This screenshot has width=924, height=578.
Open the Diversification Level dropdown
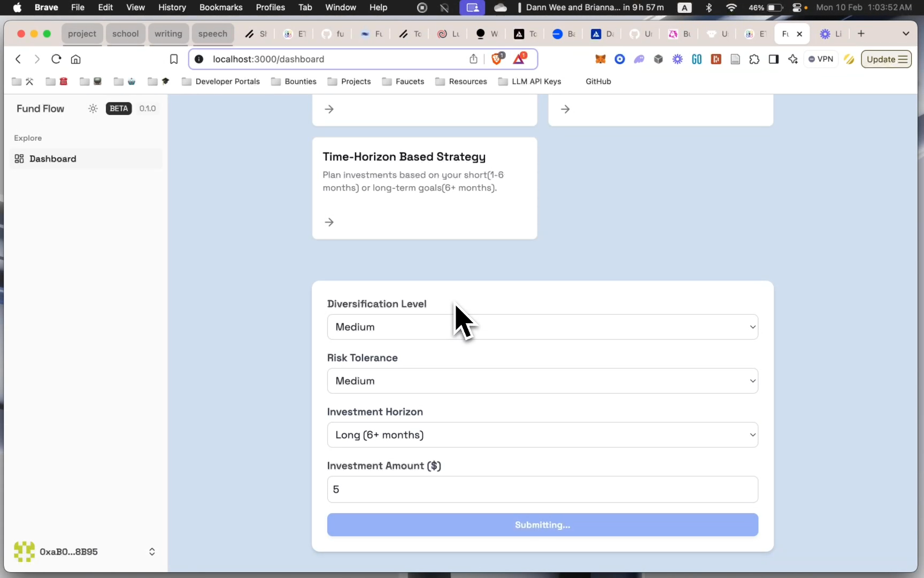[x=542, y=327]
